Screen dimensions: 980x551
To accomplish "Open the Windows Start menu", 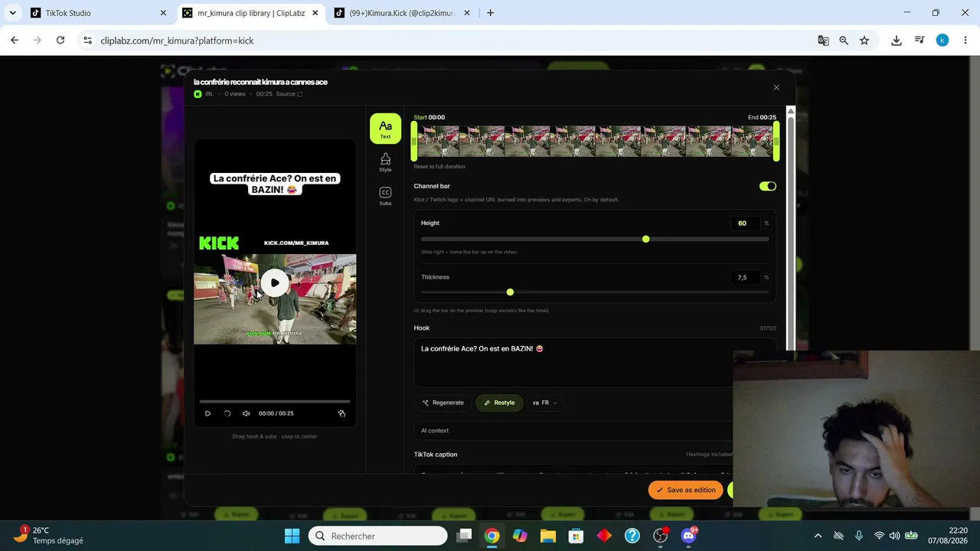I will pyautogui.click(x=292, y=536).
